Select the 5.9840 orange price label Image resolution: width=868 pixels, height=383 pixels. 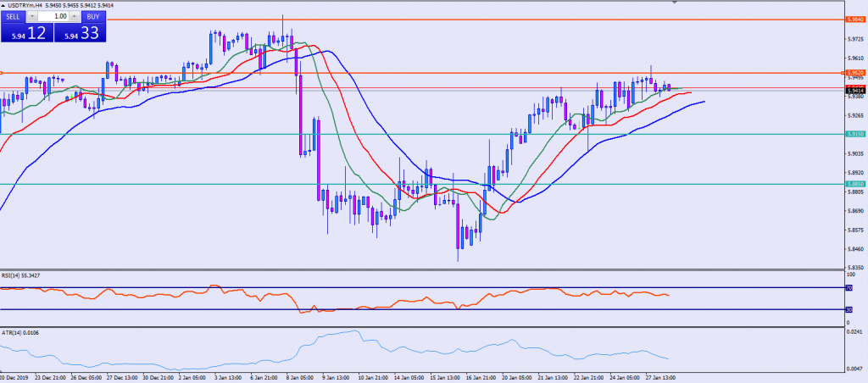[x=854, y=19]
